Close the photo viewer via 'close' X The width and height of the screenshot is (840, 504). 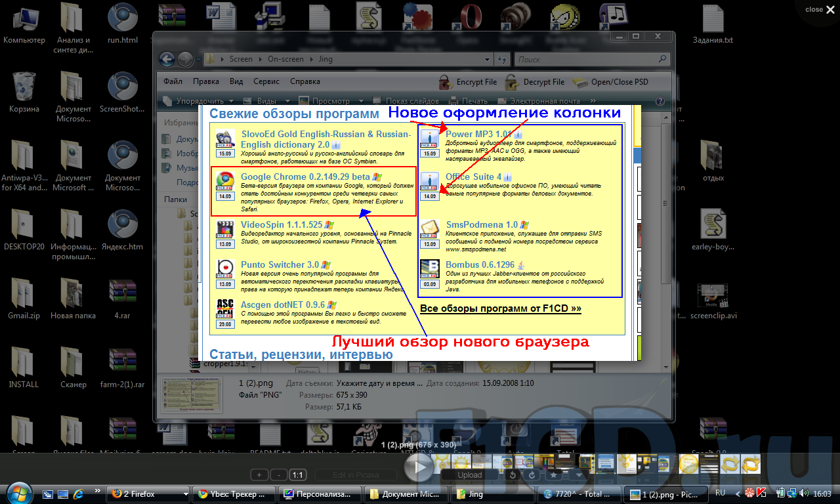pyautogui.click(x=821, y=9)
